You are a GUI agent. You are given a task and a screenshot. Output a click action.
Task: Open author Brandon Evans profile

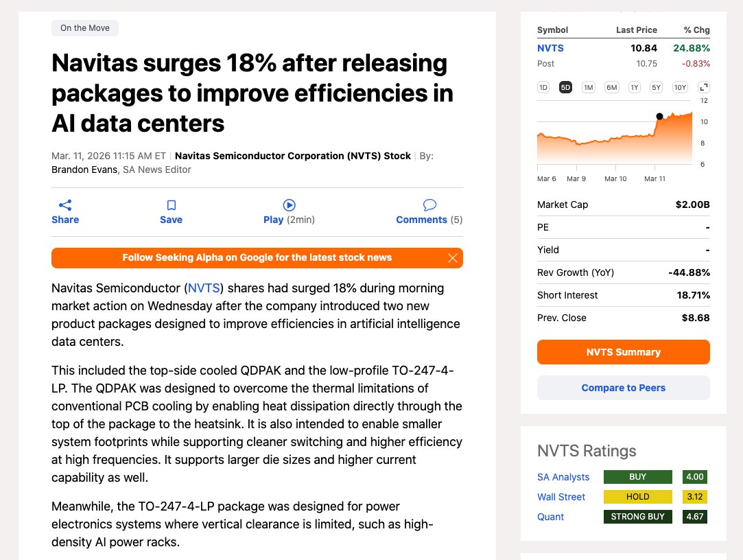pos(84,170)
